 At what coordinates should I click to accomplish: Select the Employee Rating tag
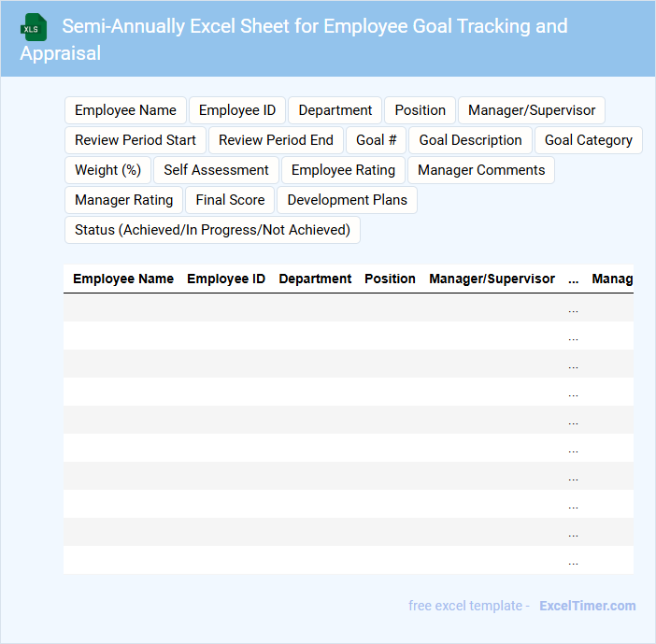343,170
